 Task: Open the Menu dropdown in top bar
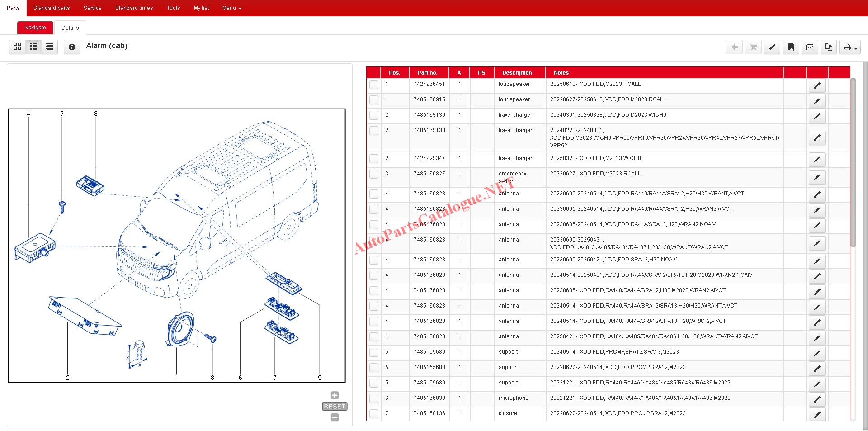(231, 8)
